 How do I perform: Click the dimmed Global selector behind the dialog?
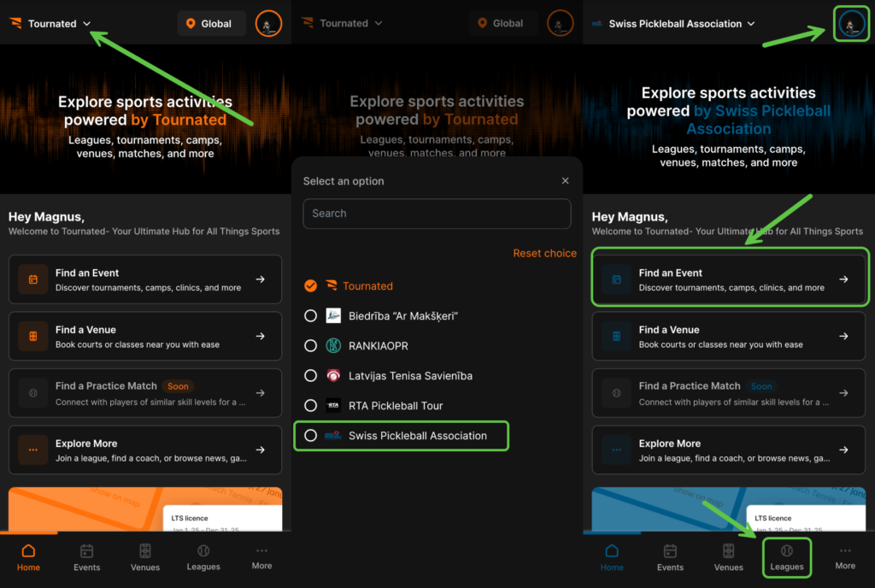502,23
